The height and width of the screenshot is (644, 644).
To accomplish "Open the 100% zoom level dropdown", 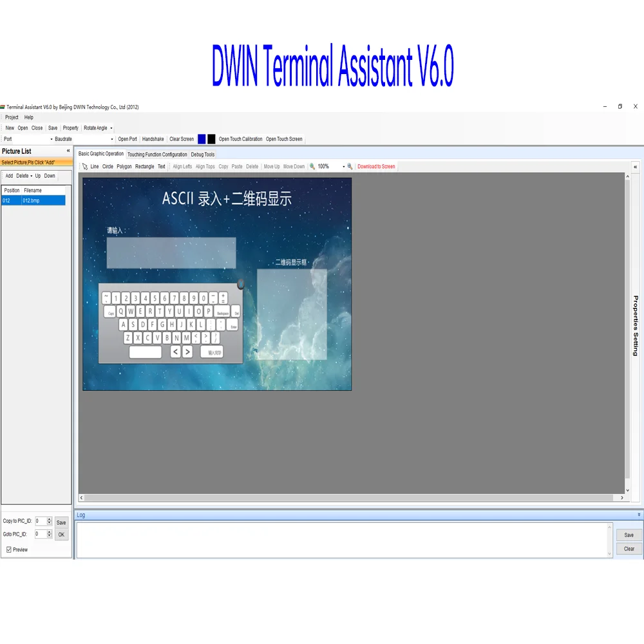I will pos(343,166).
